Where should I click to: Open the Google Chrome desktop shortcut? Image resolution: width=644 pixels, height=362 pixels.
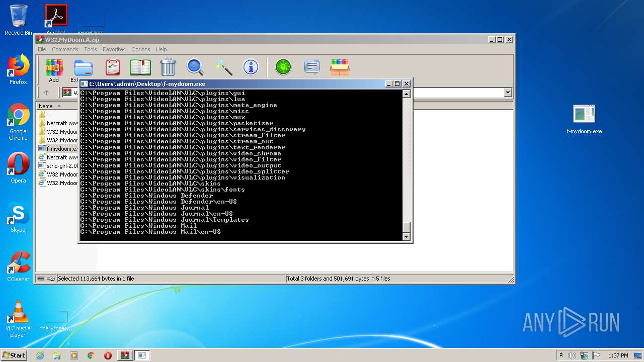click(18, 122)
